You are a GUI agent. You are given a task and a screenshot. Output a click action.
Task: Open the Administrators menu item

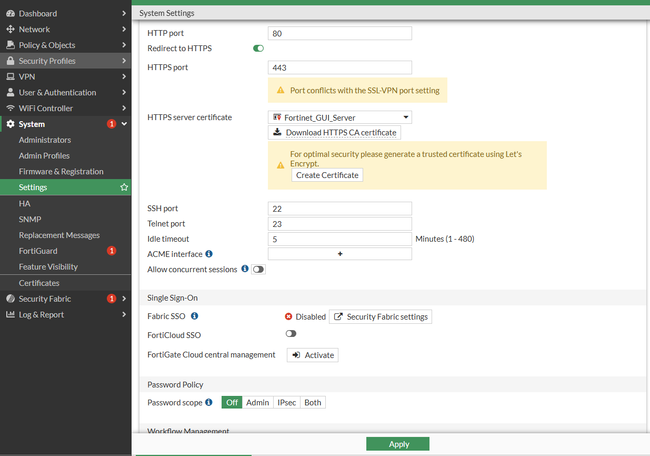pyautogui.click(x=45, y=140)
